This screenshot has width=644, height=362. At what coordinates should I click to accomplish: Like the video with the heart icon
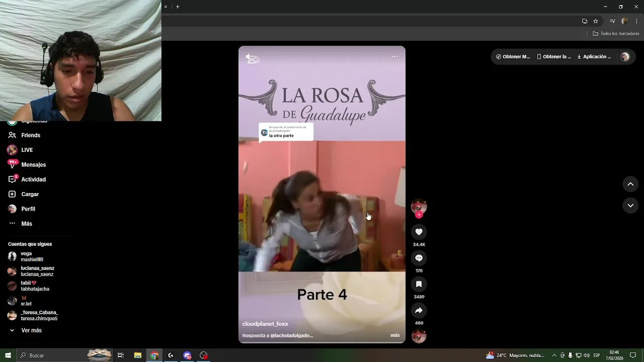point(419,232)
